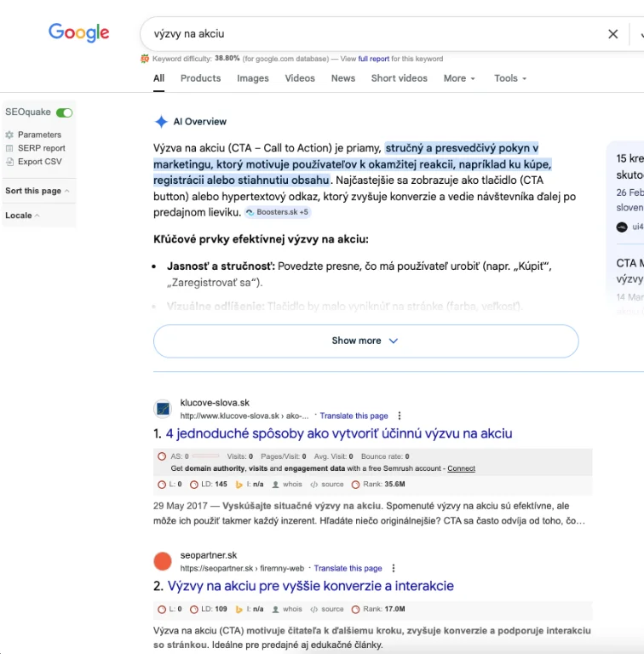
Task: Expand the Sort this page section
Action: point(37,191)
